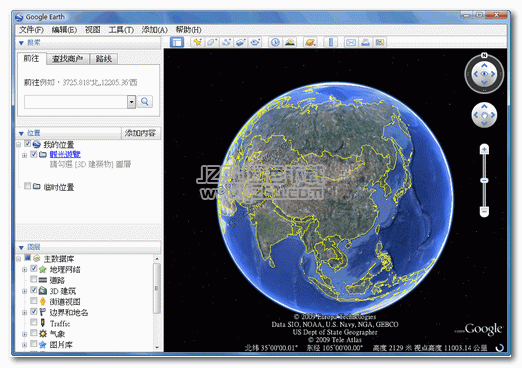Uncheck the 3D 建筑 layer checkbox

pyautogui.click(x=34, y=290)
